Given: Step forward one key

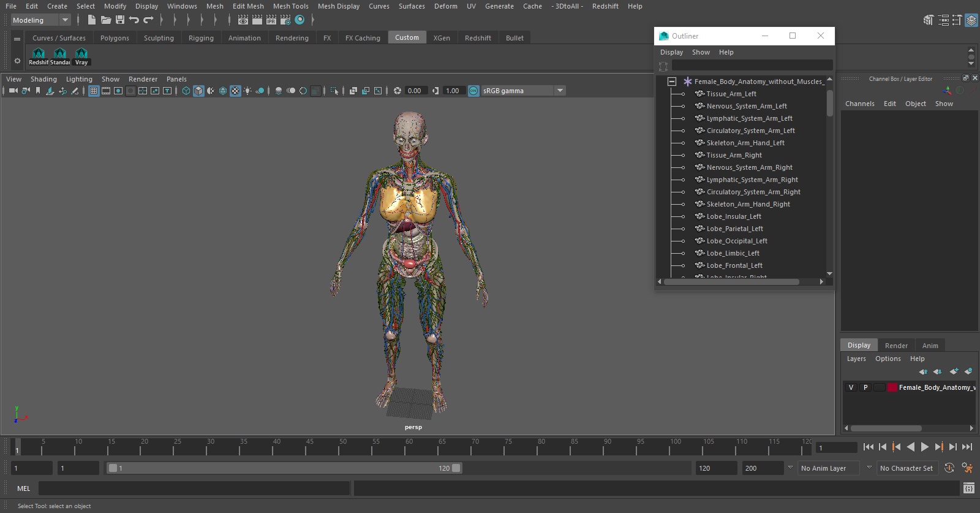Looking at the screenshot, I should 939,447.
